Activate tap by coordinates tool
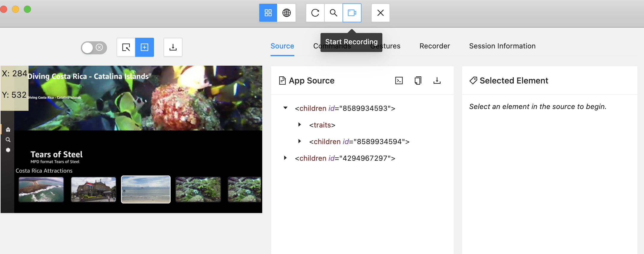This screenshot has height=254, width=644. click(x=144, y=47)
